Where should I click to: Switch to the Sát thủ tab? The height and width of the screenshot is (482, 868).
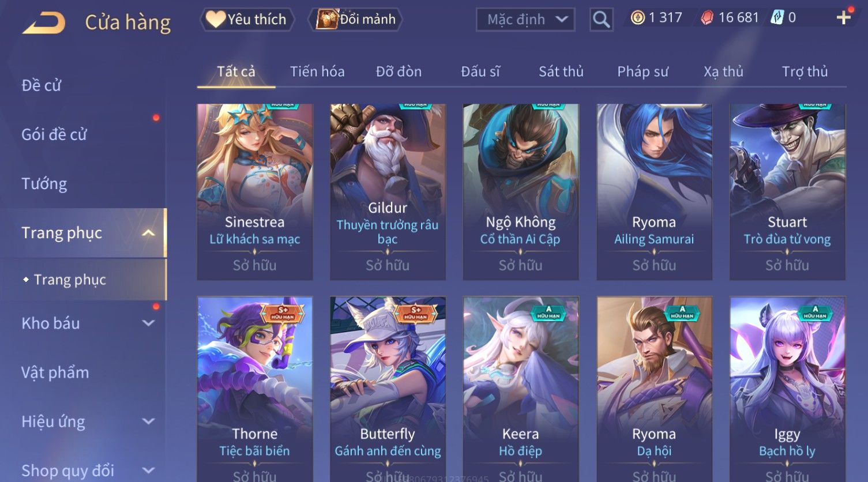pos(561,71)
